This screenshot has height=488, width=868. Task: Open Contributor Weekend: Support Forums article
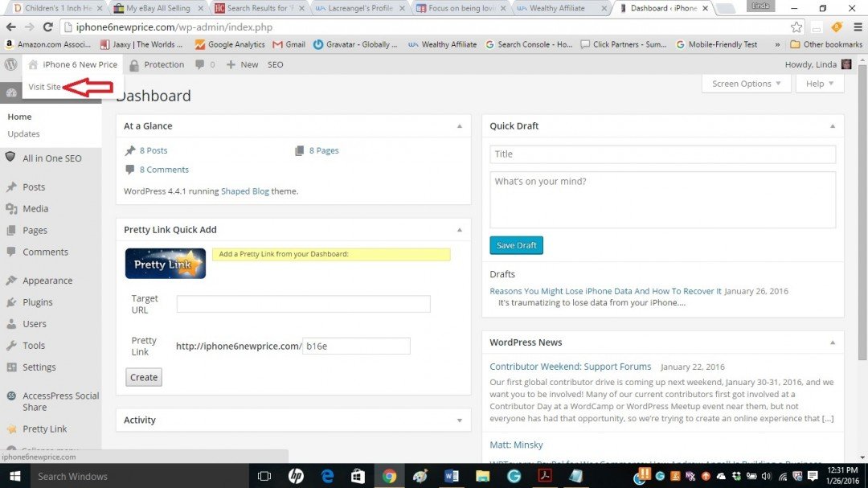click(570, 367)
